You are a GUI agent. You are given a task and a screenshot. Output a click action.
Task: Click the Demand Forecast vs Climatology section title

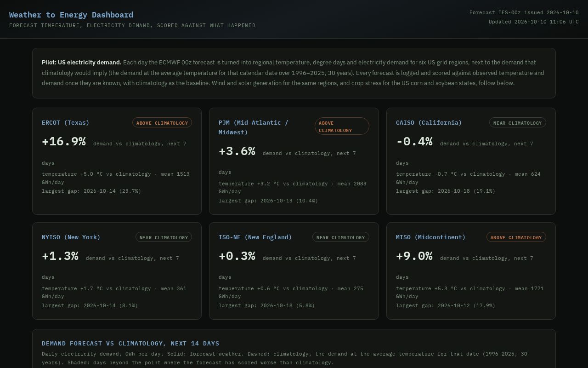130,343
